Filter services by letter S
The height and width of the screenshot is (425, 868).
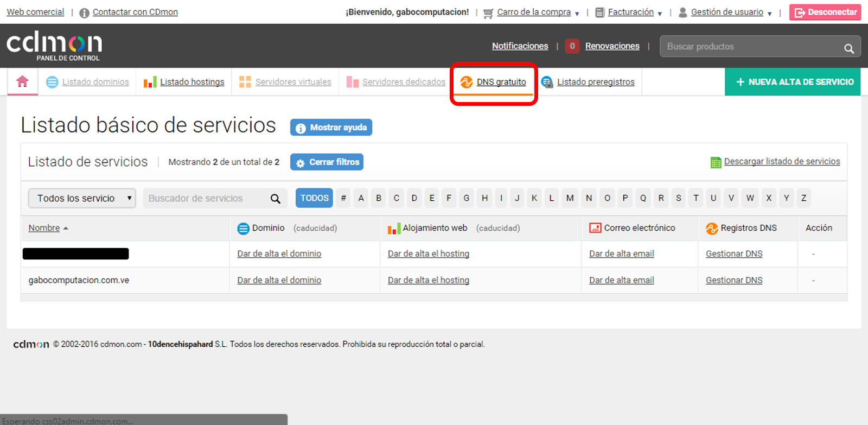tap(678, 198)
